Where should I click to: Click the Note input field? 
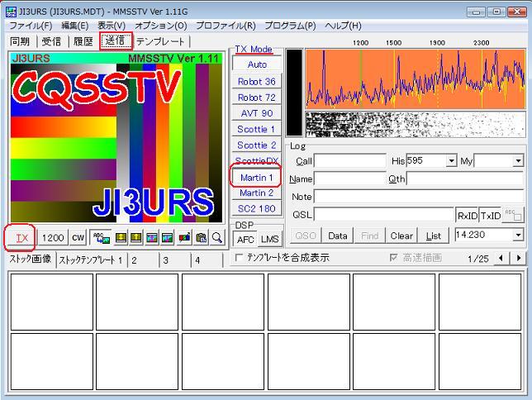420,197
